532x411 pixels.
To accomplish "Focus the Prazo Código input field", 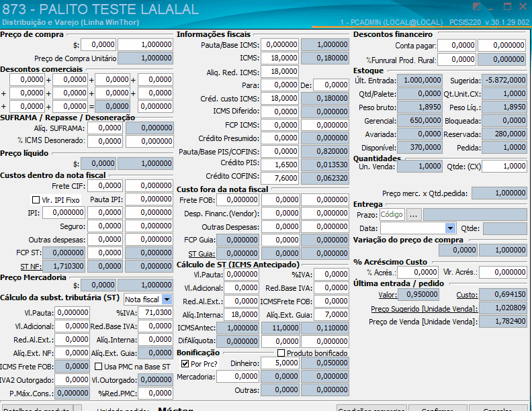I will pyautogui.click(x=392, y=215).
